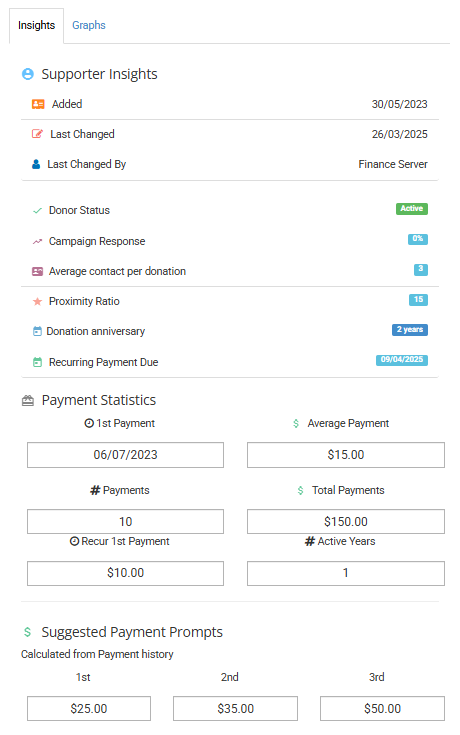The width and height of the screenshot is (460, 735).
Task: Click the 09/04/2025 payment due badge
Action: (402, 360)
